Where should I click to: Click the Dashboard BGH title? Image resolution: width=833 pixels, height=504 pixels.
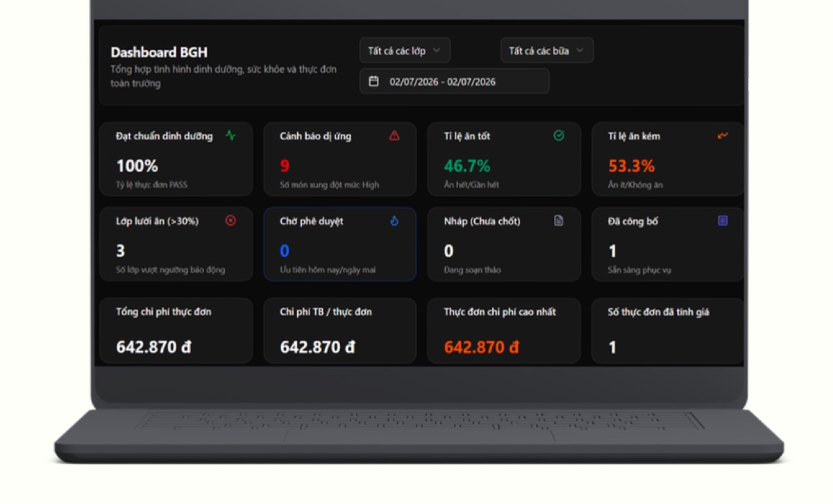pos(159,52)
